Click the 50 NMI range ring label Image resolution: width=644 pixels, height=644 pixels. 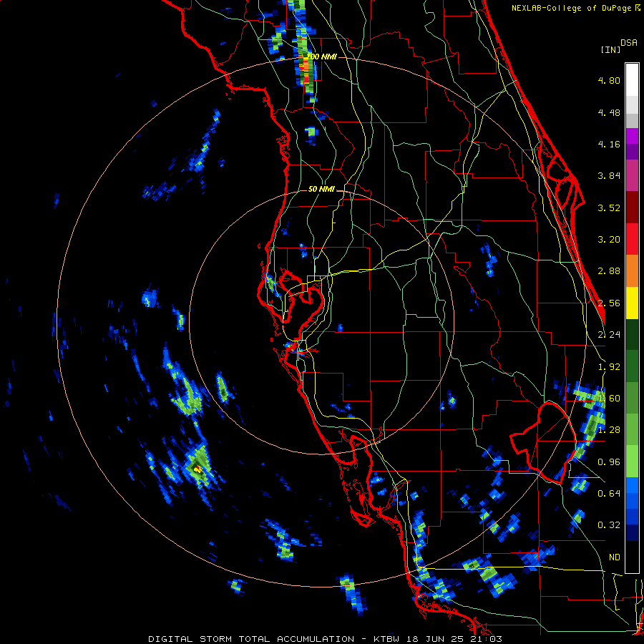321,189
